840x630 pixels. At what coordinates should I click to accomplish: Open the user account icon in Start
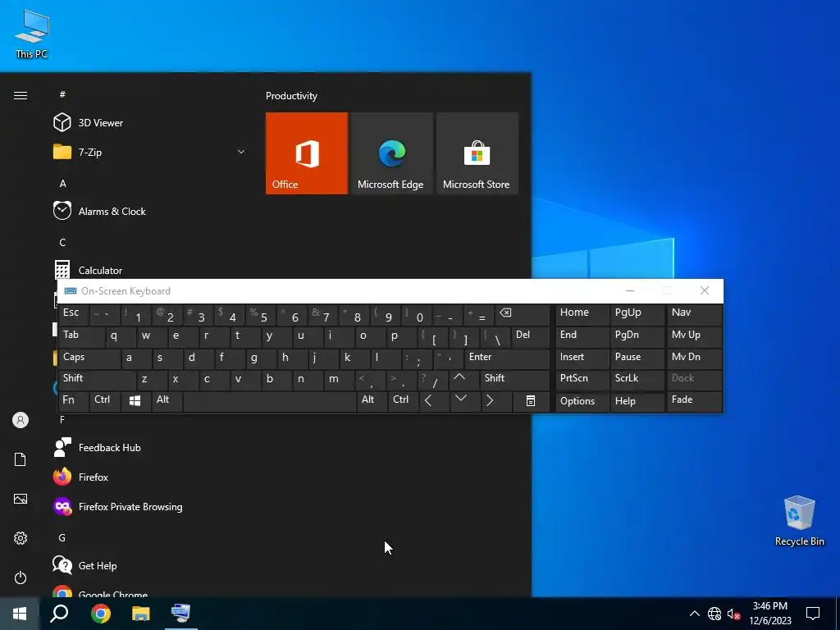coord(21,420)
